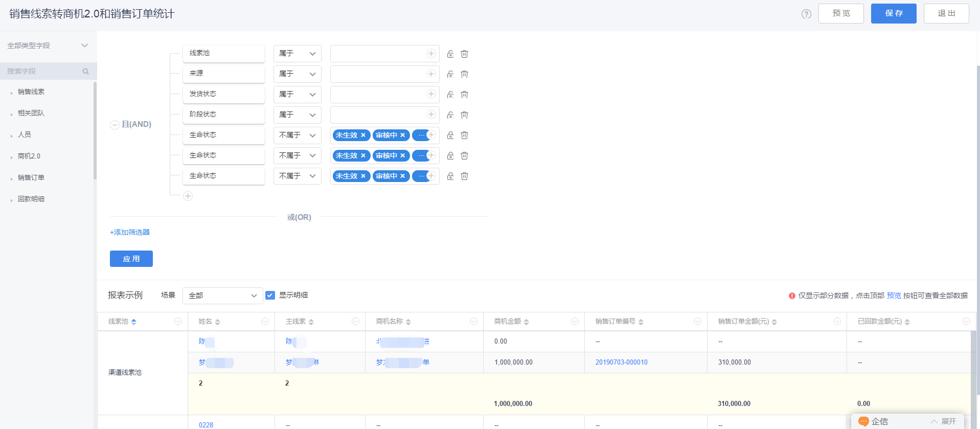The width and height of the screenshot is (980, 429).
Task: Sort table by 姓名 column
Action: pos(218,322)
